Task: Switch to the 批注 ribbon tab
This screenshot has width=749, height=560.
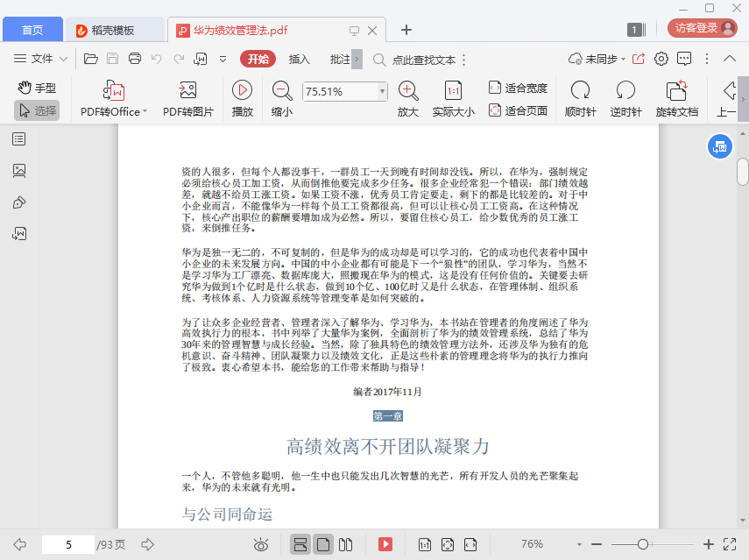Action: click(x=340, y=60)
